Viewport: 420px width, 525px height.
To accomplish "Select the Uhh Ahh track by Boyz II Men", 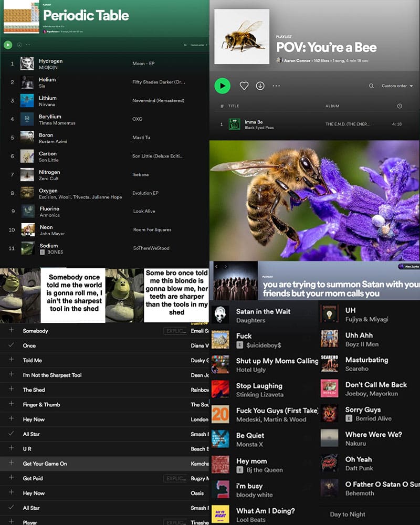I will tap(370, 339).
